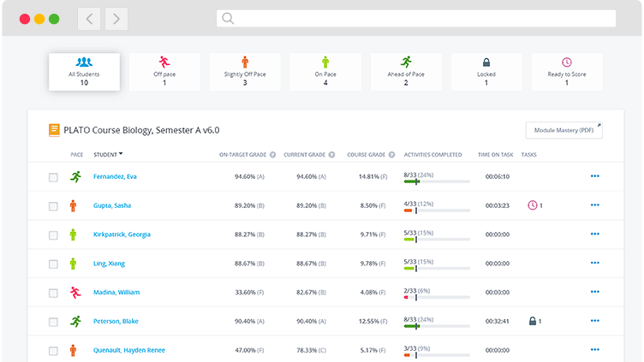Sort by the Student column header
Screen dimensions: 644x362
[108, 155]
